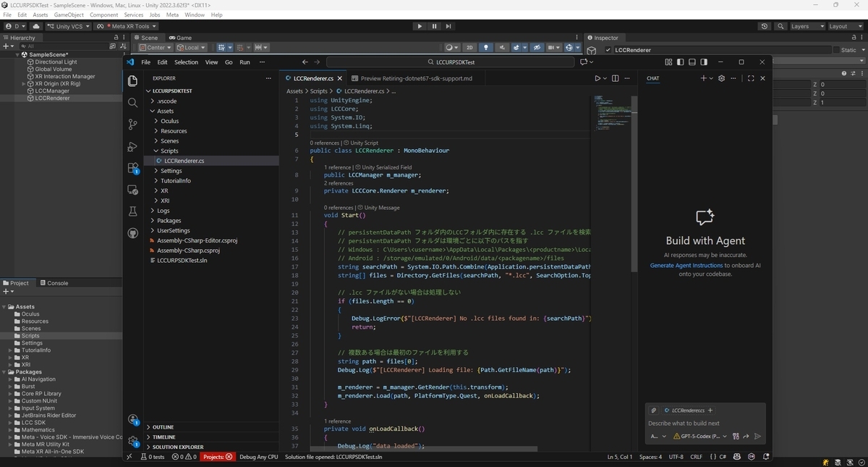Viewport: 868px width, 467px height.
Task: Maximize the chat panel
Action: pos(751,78)
